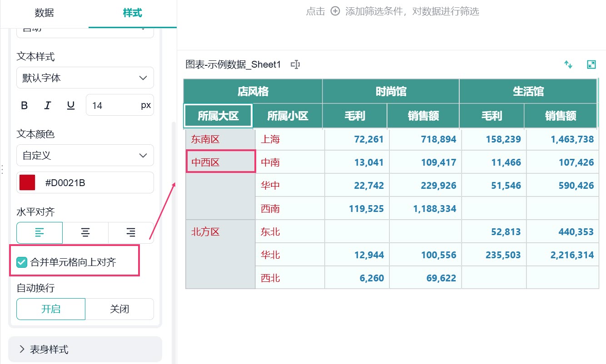The width and height of the screenshot is (606, 364).
Task: Turn auto wrap off with 关闭
Action: [119, 309]
